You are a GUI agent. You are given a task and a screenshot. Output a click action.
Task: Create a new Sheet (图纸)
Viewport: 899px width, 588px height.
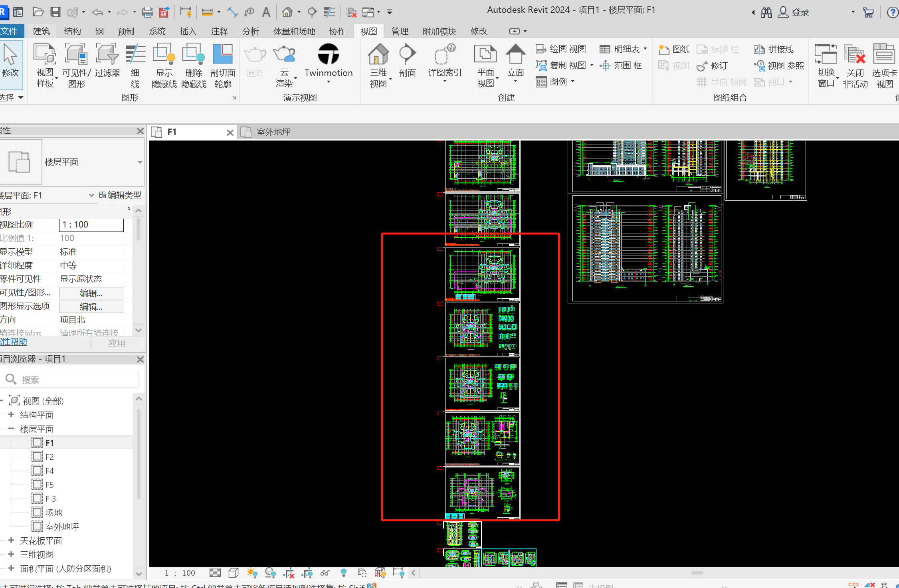pos(674,49)
